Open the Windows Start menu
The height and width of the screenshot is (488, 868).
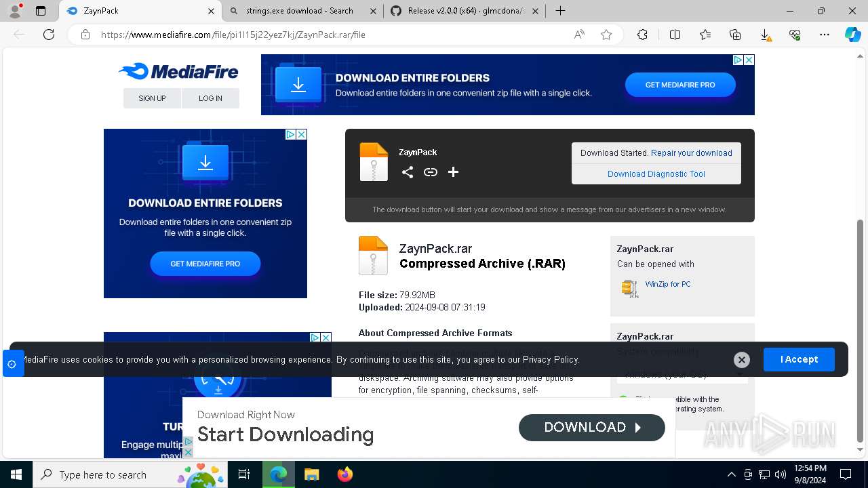click(x=16, y=474)
